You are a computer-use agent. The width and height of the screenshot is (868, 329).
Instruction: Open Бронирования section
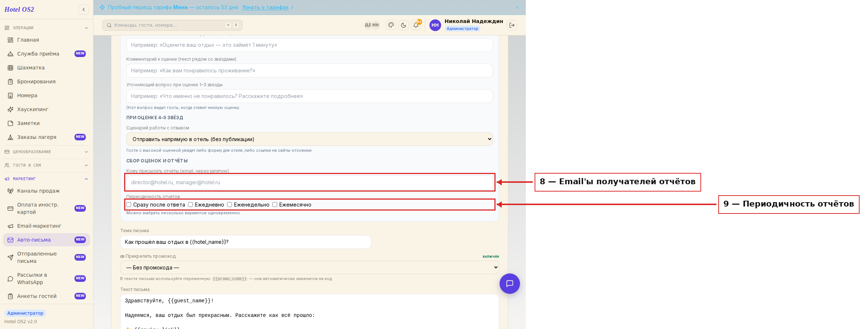[46, 82]
